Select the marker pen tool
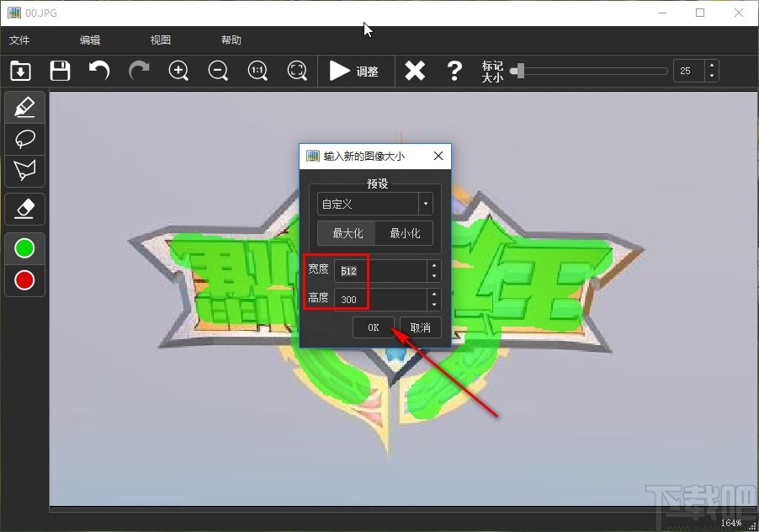759x532 pixels. pyautogui.click(x=24, y=108)
